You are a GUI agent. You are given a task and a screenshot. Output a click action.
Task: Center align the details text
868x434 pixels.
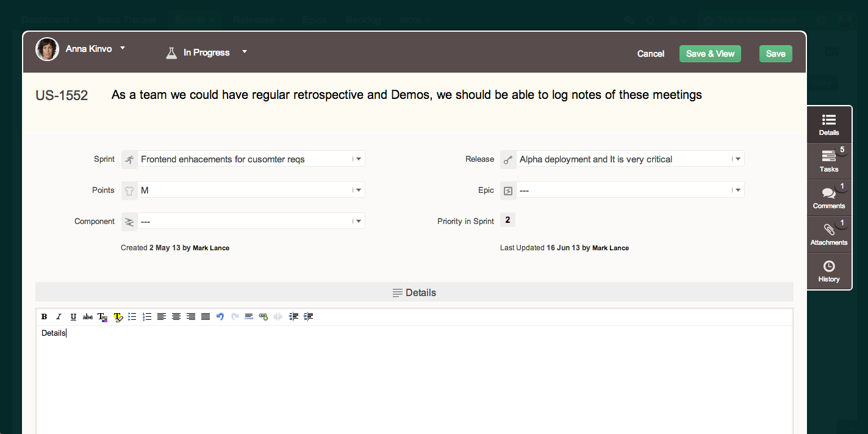pyautogui.click(x=176, y=317)
